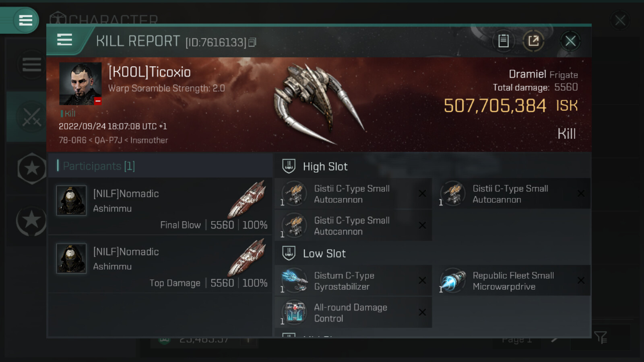
Task: Open Ticoxio's character portrait
Action: coord(80,84)
